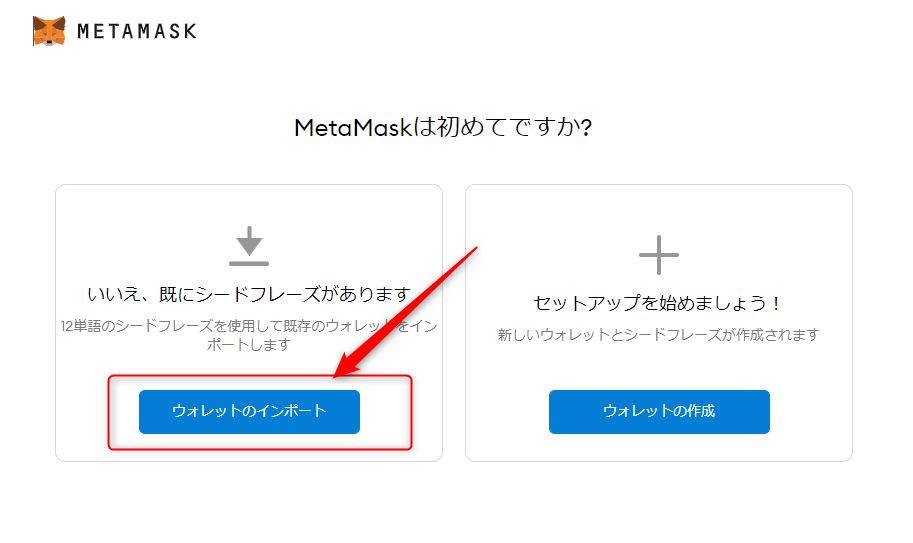
Task: Click the 新しいウォレットとシードフレーズが作成されます description
Action: pos(658,335)
